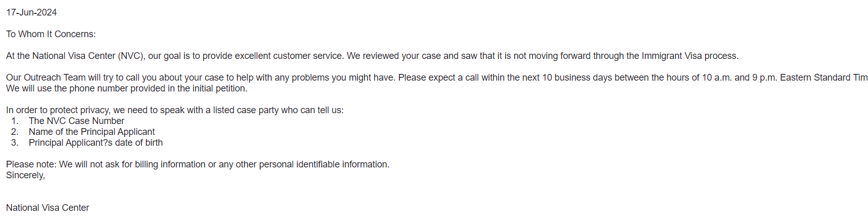This screenshot has height=216, width=868.
Task: Click the sentence about the initial petition phone number
Action: point(127,88)
